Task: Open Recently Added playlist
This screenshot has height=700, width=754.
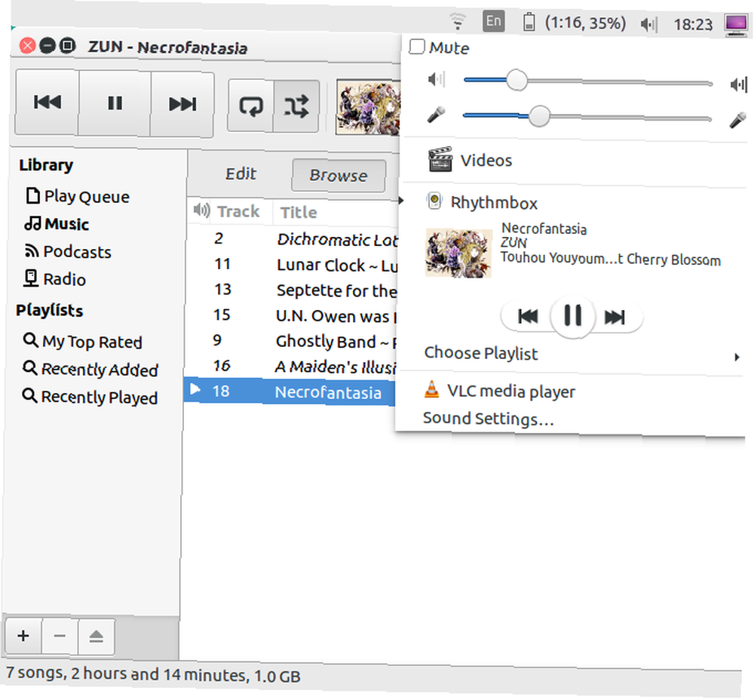Action: 90,369
